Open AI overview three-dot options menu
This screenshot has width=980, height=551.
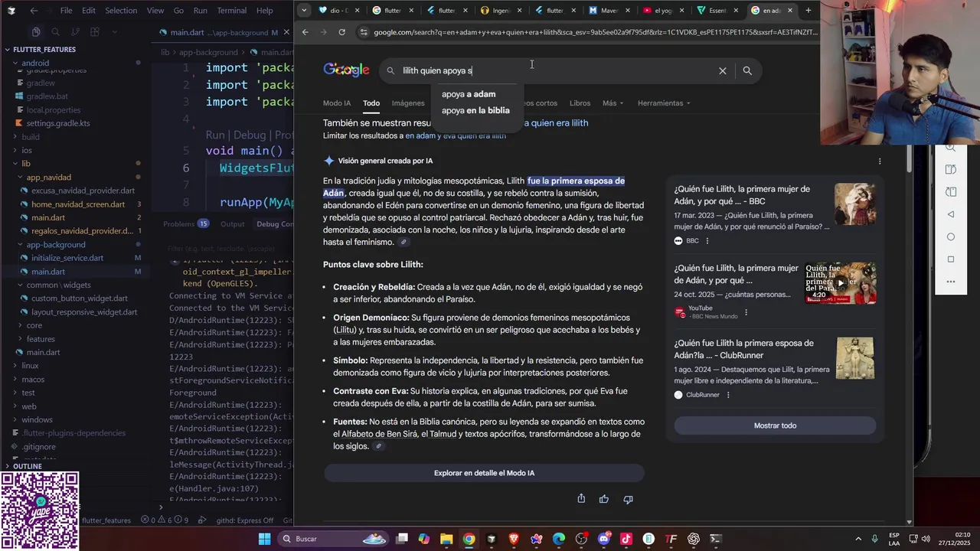tap(880, 161)
